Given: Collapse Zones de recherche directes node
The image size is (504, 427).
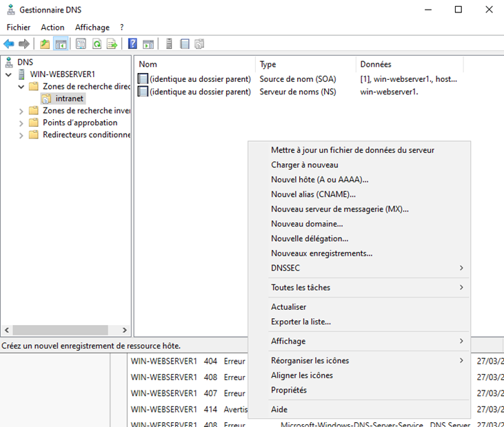Looking at the screenshot, I should pyautogui.click(x=21, y=87).
